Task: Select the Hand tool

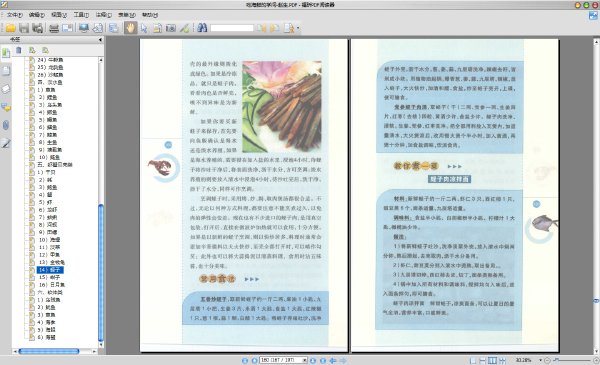Action: (x=130, y=28)
